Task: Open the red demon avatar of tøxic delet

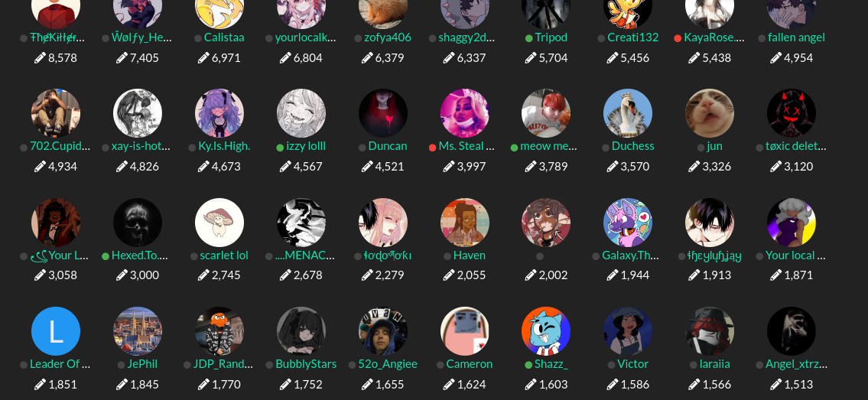Action: 792,113
